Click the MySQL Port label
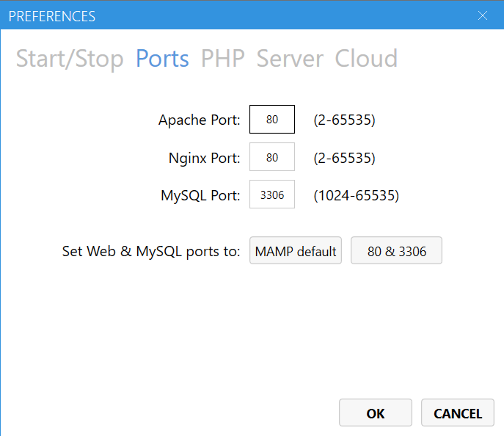 200,195
